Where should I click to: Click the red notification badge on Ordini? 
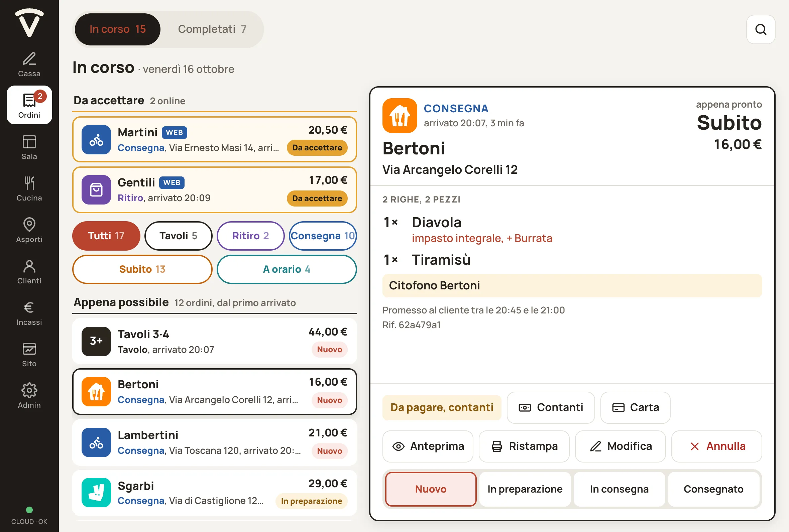coord(40,96)
